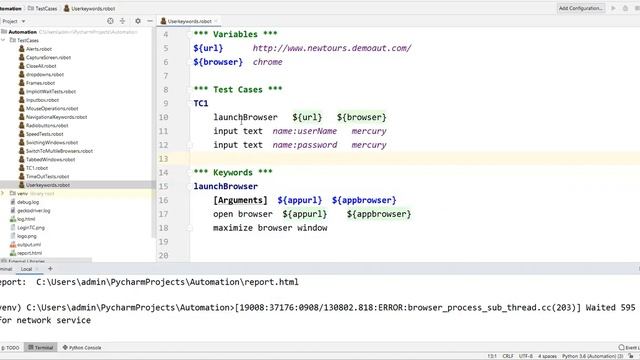Viewport: 640px width, 360px height.
Task: Collapse the TestCases folder
Action: [3, 40]
